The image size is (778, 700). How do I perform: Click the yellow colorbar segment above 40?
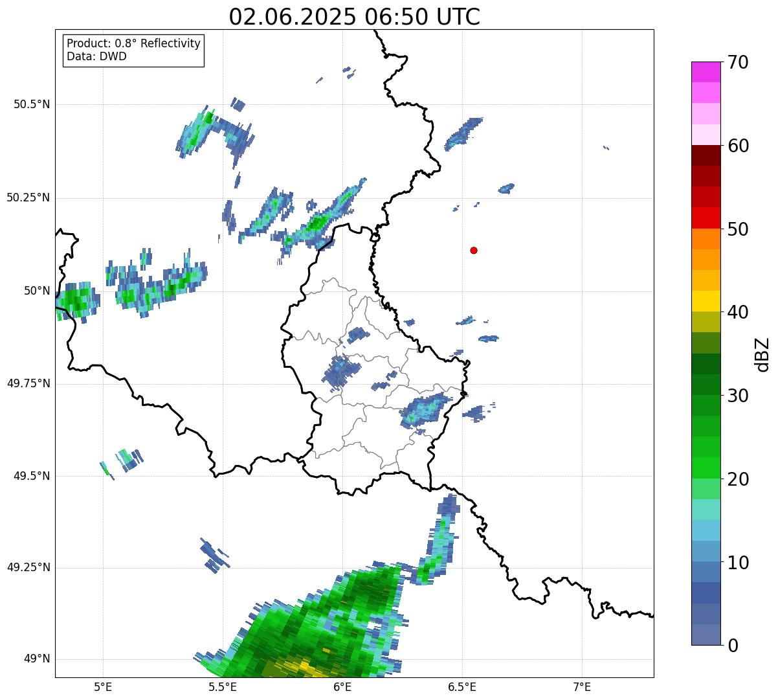tap(706, 301)
